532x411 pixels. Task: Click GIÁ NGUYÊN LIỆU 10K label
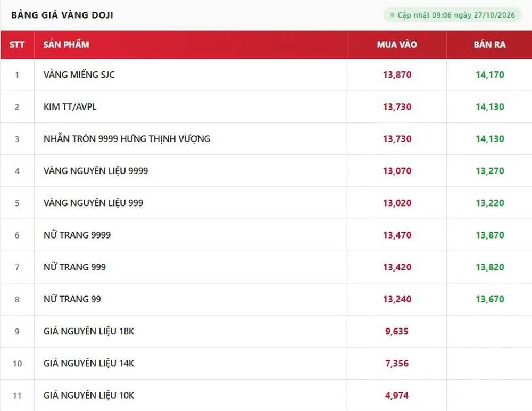point(89,396)
